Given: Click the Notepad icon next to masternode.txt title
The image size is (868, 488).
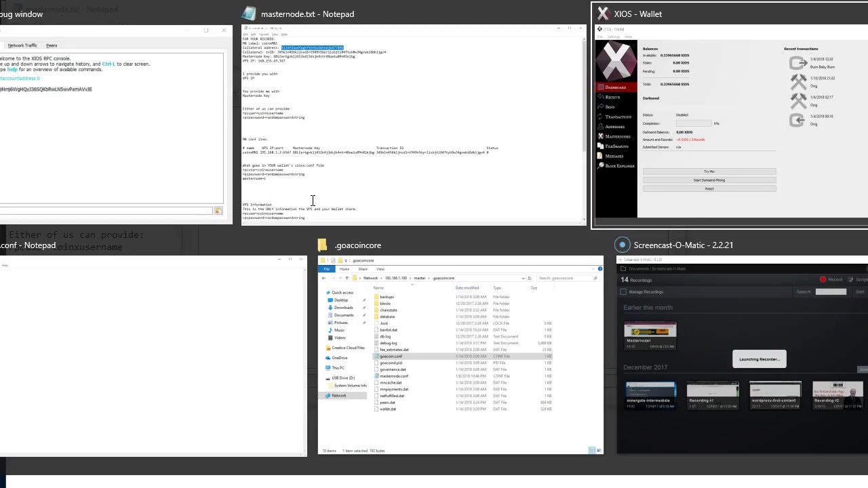Looking at the screenshot, I should pyautogui.click(x=250, y=14).
